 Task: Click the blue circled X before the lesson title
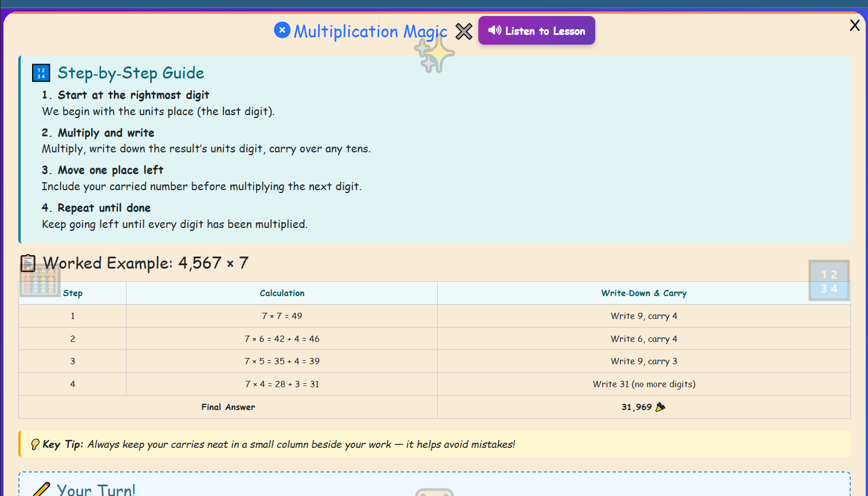point(282,30)
